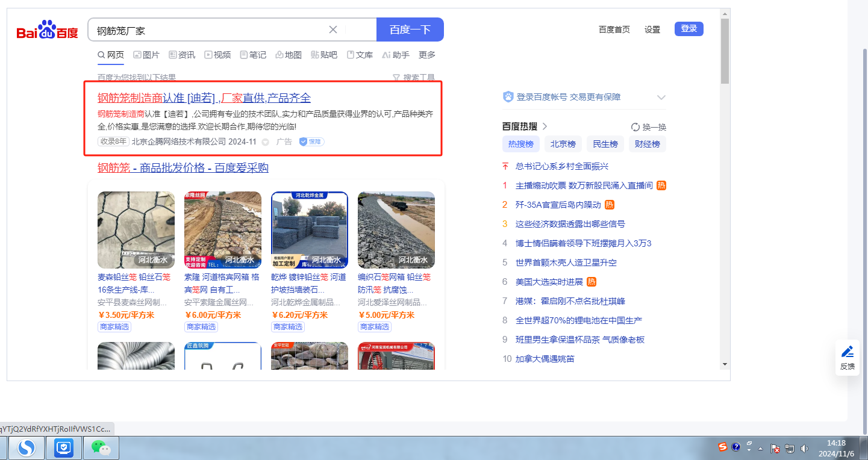
Task: Click the 保障 shield badge
Action: [311, 141]
